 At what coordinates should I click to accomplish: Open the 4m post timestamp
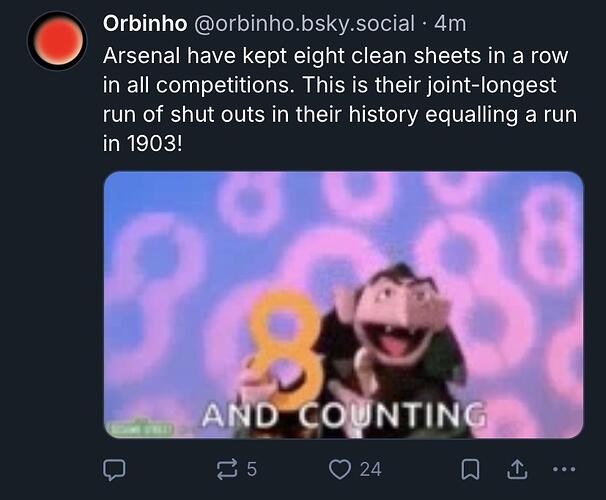[450, 23]
